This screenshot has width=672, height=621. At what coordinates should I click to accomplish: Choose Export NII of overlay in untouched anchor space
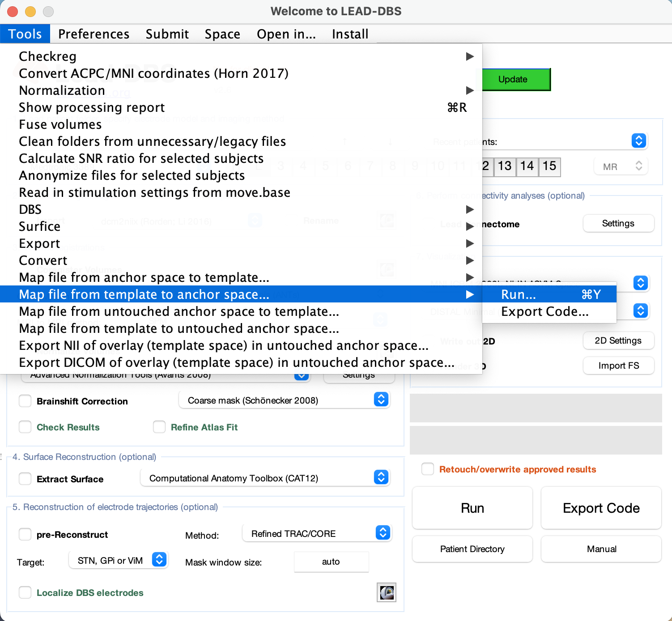point(241,345)
